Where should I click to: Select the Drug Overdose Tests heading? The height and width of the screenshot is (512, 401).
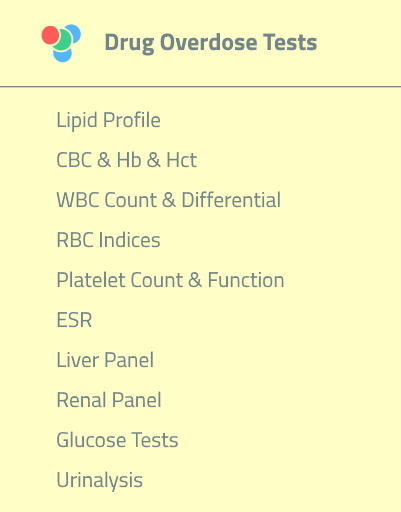click(211, 43)
